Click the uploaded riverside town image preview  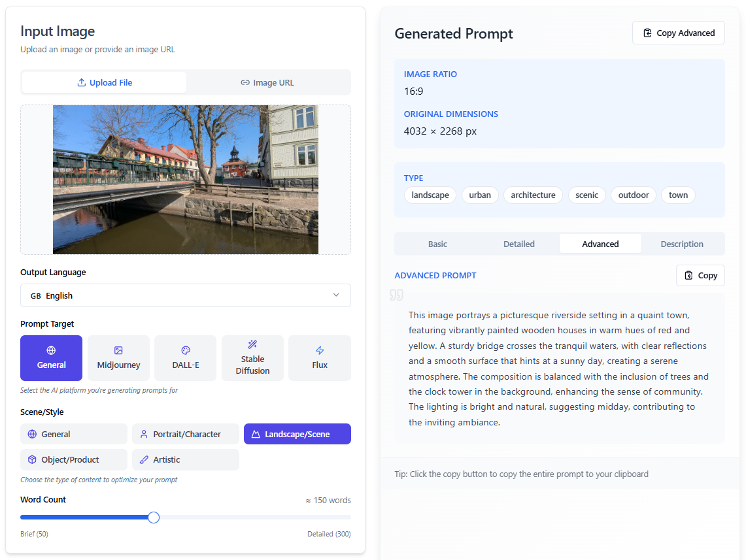185,180
